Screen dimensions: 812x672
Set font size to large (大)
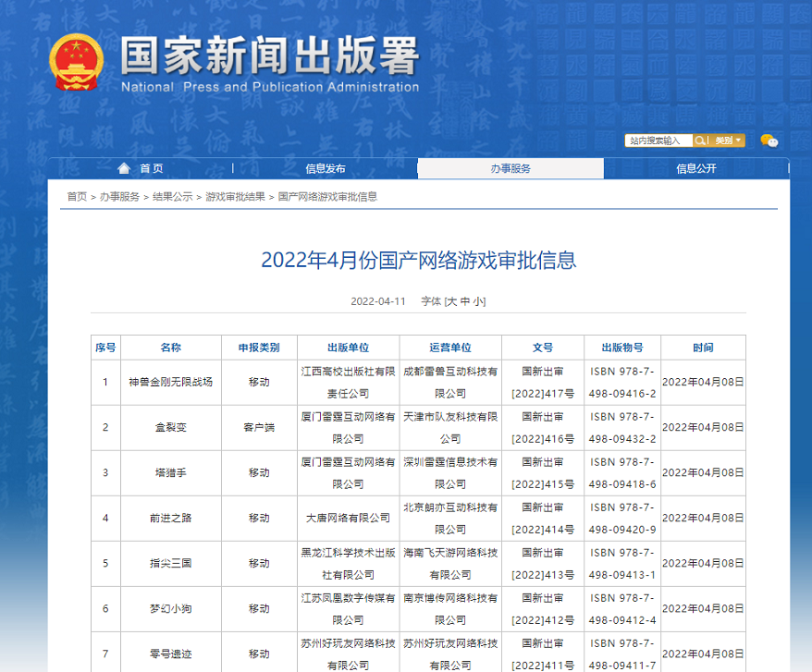click(x=452, y=301)
